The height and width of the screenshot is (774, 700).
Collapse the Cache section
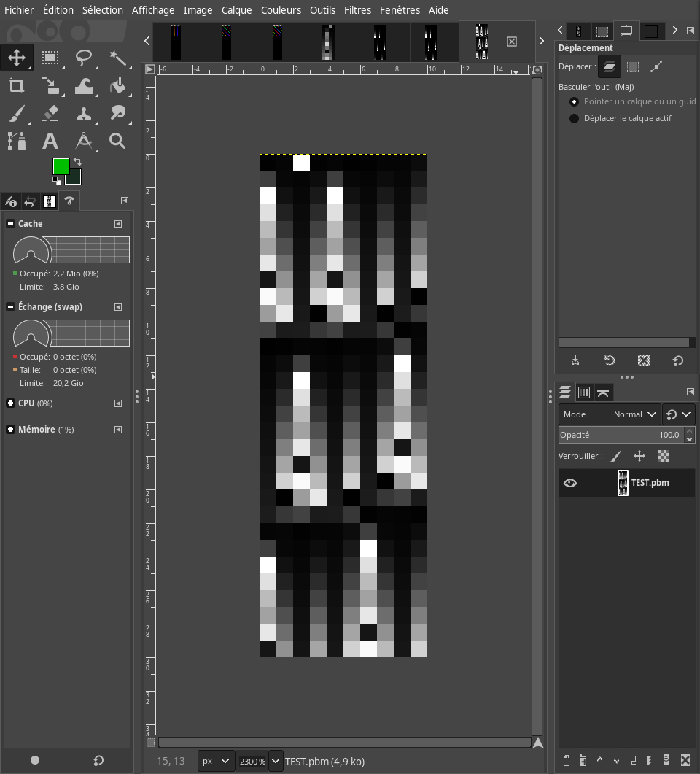(x=11, y=224)
